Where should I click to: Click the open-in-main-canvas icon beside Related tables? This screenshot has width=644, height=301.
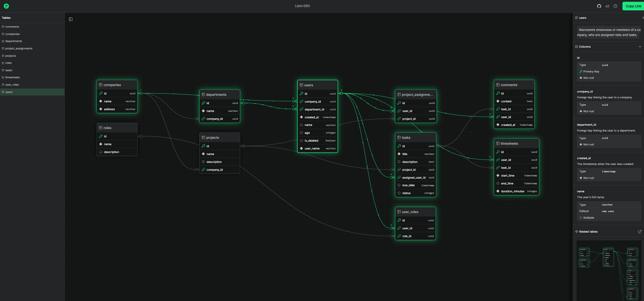coord(639,232)
